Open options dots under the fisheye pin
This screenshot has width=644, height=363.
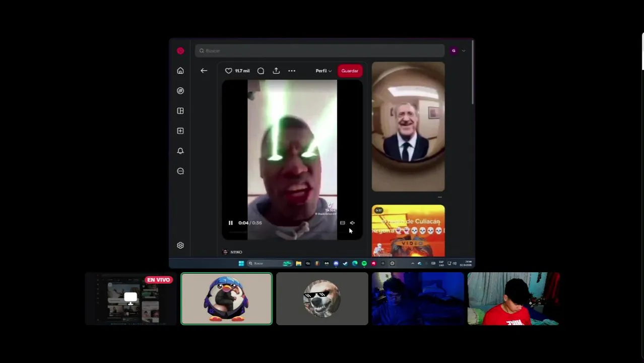coord(439,197)
